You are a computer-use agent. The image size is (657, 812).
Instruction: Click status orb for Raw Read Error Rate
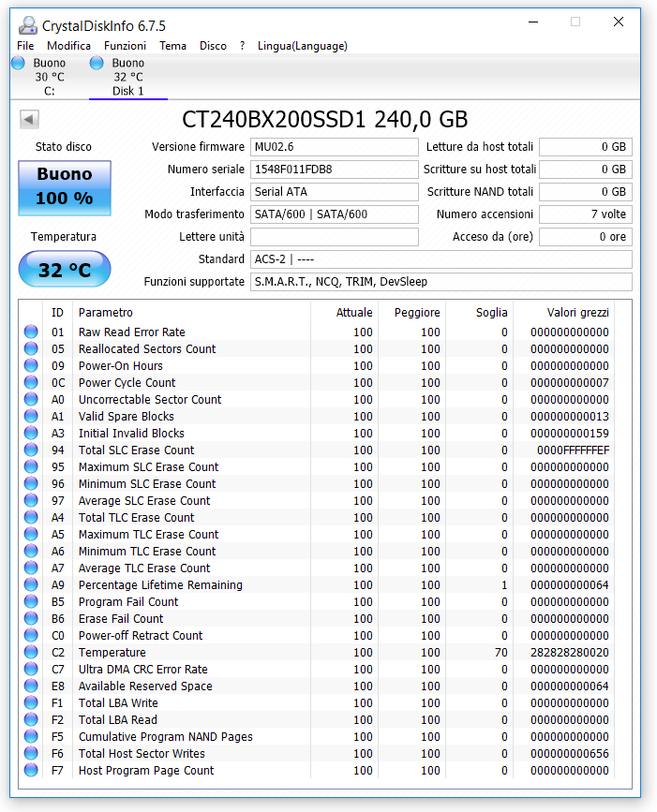click(x=31, y=332)
